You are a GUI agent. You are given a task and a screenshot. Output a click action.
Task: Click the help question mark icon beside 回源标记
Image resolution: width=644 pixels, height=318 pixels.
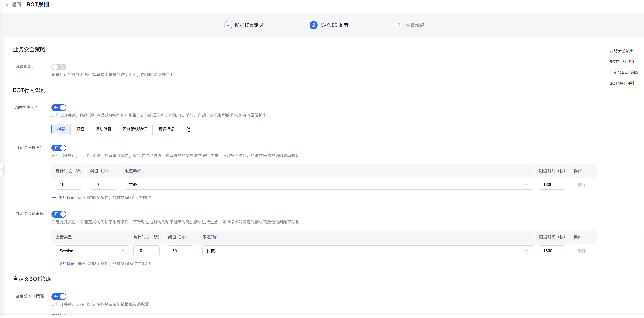tap(189, 129)
